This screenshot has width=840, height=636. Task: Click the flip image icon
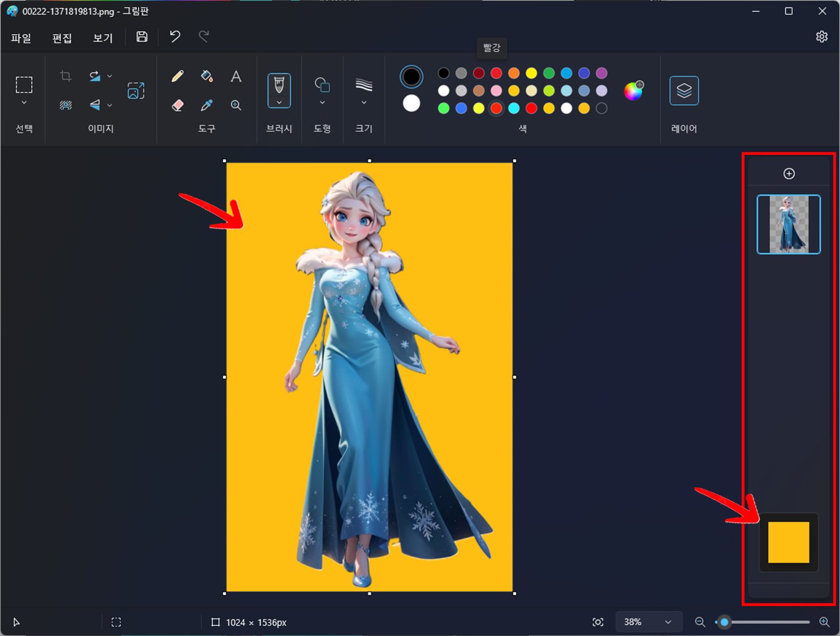[x=94, y=105]
